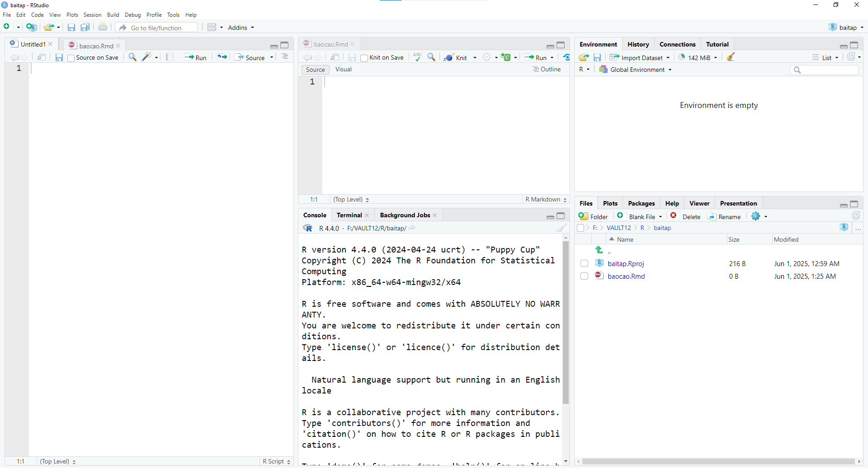Click Show in new window icon, Untitled1
Image resolution: width=868 pixels, height=468 pixels.
[x=42, y=57]
